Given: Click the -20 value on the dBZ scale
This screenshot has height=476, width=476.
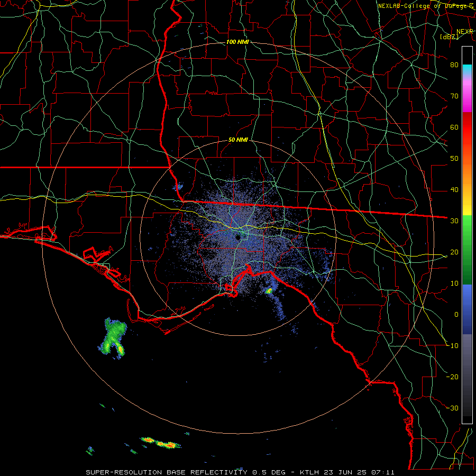Looking at the screenshot, I should [x=453, y=377].
